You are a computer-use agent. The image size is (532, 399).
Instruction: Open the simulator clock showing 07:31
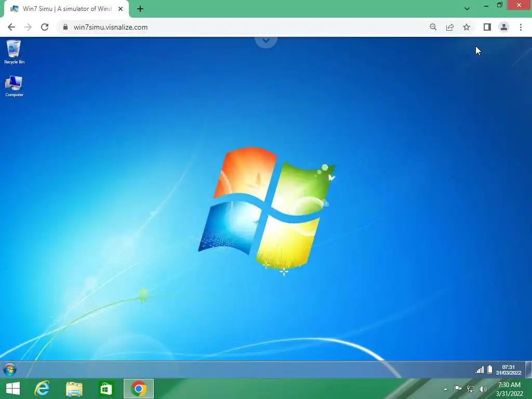pos(508,370)
